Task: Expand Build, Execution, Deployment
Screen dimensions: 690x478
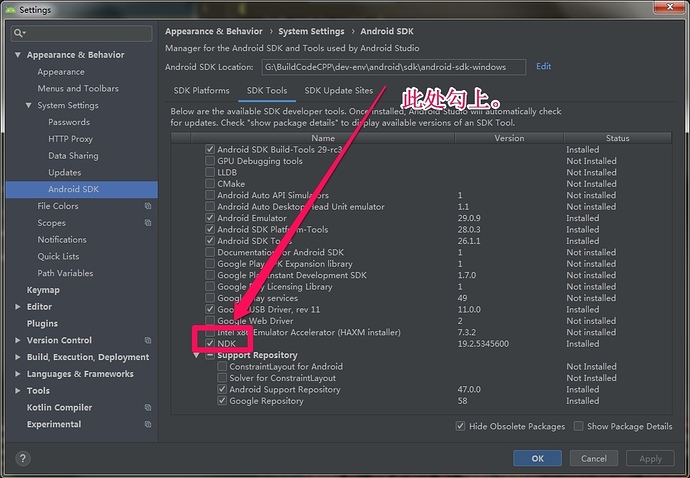Action: pyautogui.click(x=18, y=357)
